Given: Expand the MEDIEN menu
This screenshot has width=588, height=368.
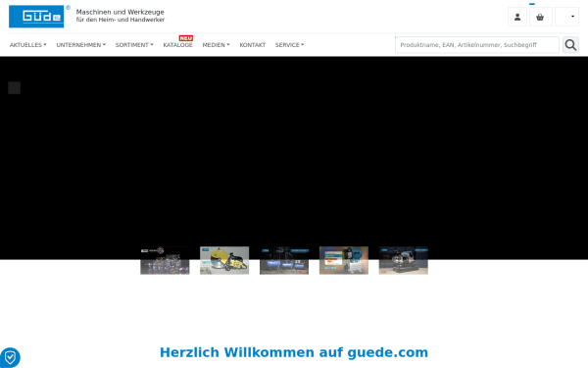Looking at the screenshot, I should coord(216,45).
